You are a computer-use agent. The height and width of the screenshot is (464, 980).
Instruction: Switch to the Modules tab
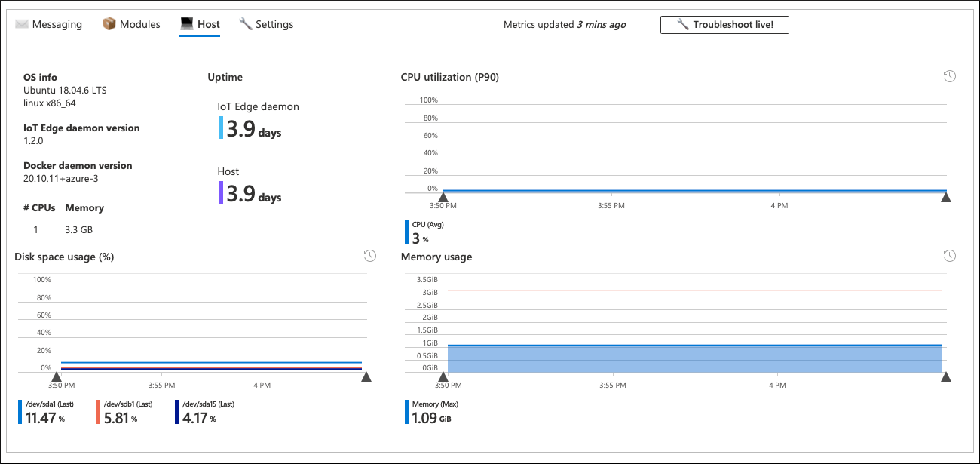(139, 24)
